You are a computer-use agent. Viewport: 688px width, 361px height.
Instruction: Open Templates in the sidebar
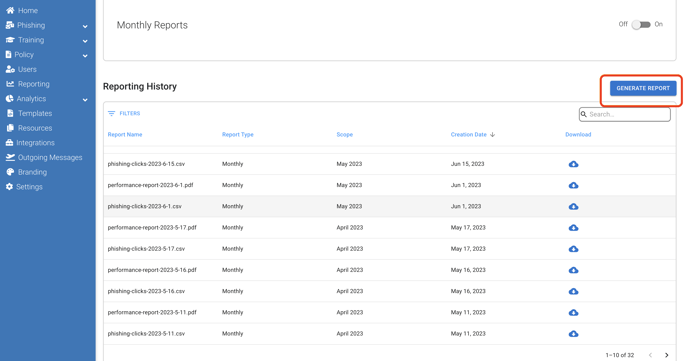tap(35, 113)
